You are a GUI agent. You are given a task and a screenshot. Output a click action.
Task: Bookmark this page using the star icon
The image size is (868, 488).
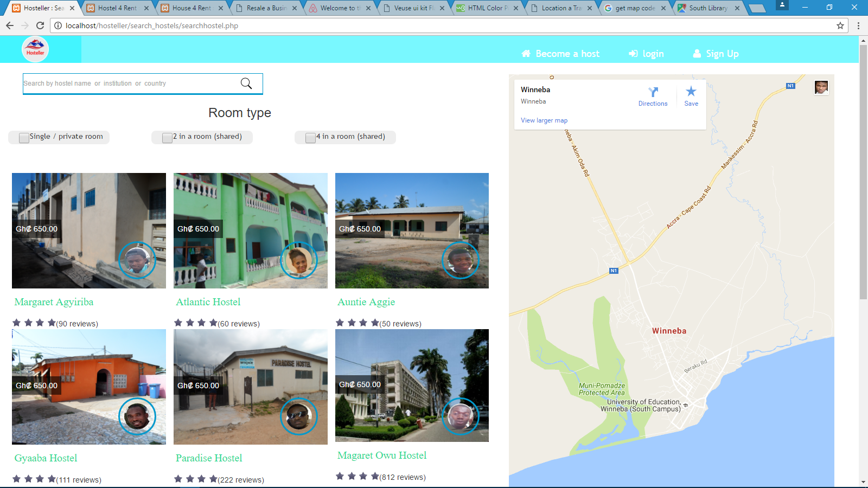[840, 25]
